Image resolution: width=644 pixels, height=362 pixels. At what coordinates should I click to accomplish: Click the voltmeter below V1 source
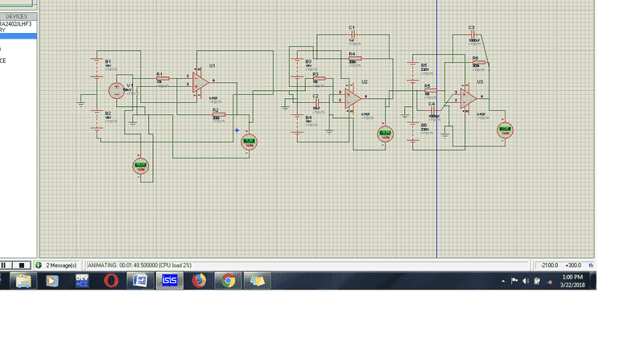tap(142, 166)
